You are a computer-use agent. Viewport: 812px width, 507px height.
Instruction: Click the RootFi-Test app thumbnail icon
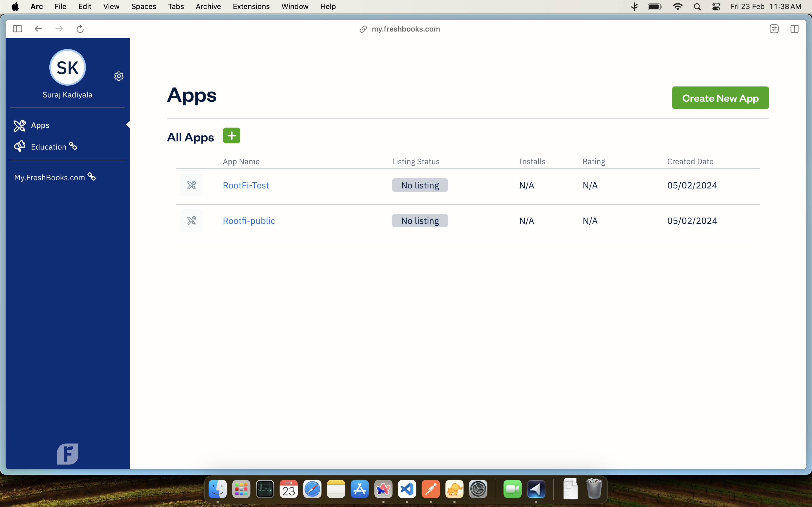tap(192, 185)
